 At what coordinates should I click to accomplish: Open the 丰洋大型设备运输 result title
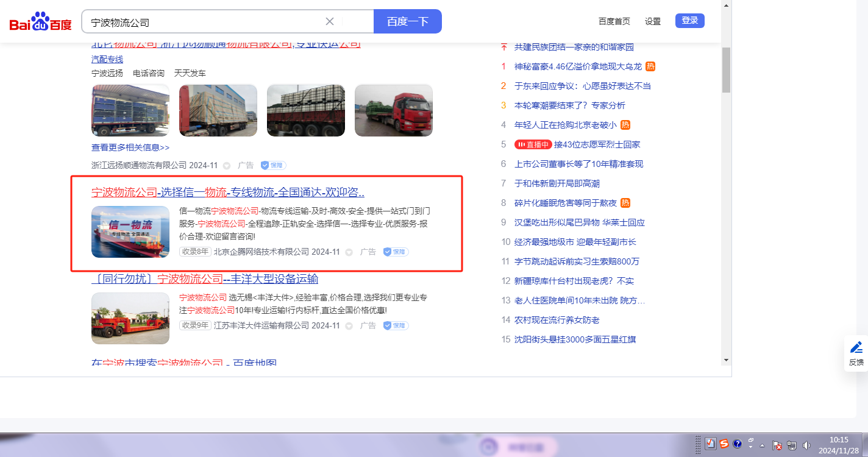(205, 279)
